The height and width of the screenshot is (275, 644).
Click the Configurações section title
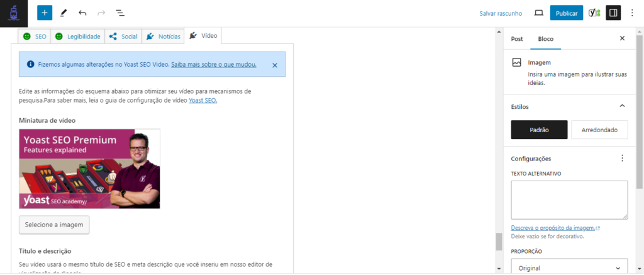coord(531,158)
